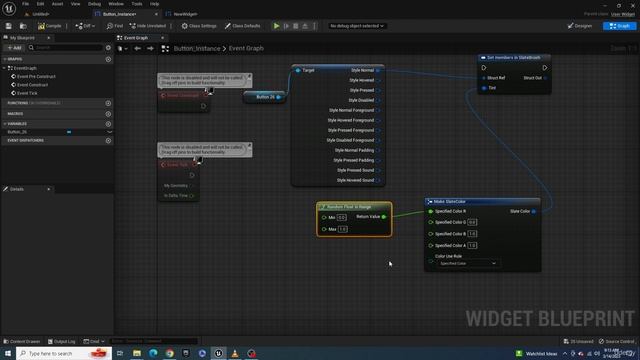The height and width of the screenshot is (360, 640).
Task: Add a new variable with plus icon
Action: click(108, 124)
